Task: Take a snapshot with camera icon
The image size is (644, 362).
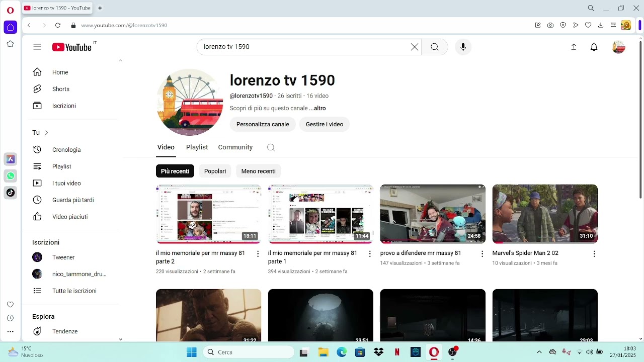Action: (x=550, y=25)
